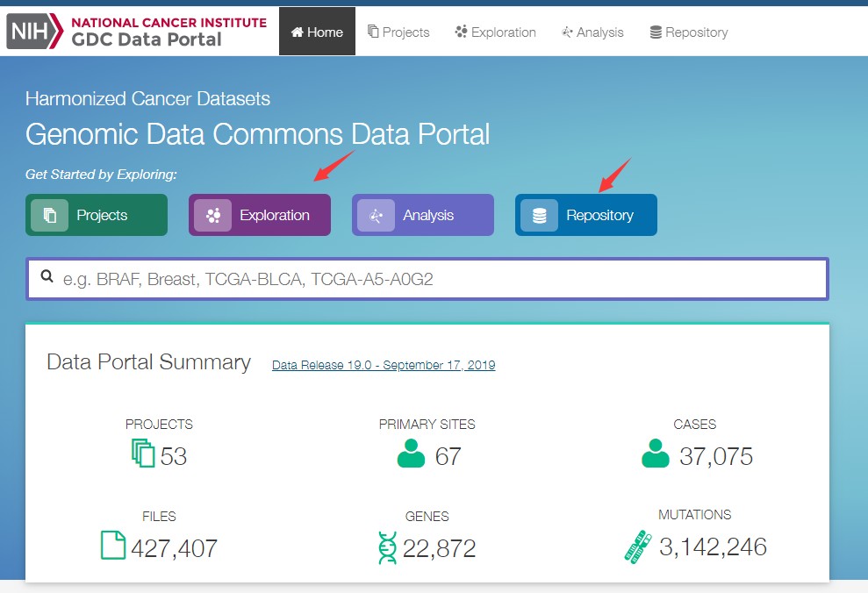Click the Projects count documents icon
868x593 pixels.
tap(143, 454)
